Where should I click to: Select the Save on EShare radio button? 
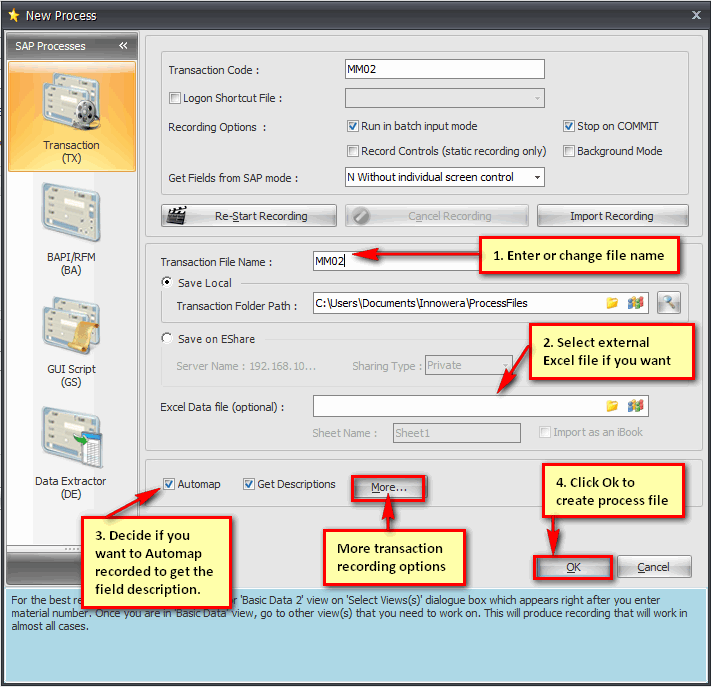pos(167,339)
